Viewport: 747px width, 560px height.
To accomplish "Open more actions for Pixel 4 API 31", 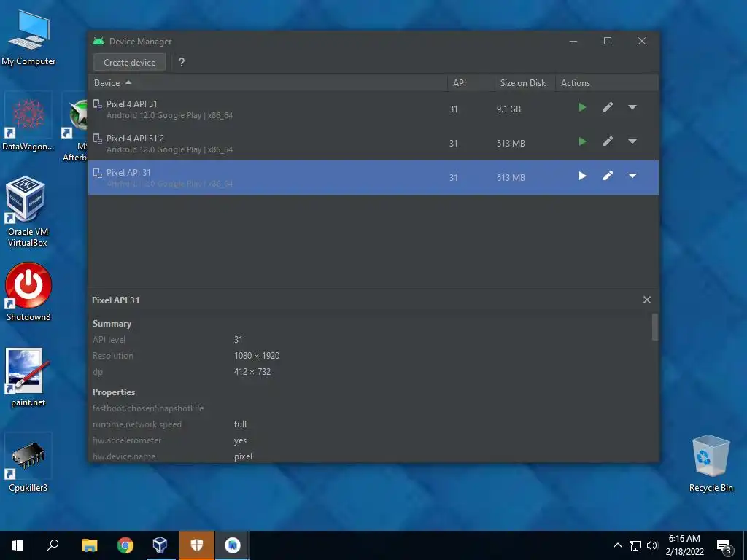I will click(x=632, y=108).
